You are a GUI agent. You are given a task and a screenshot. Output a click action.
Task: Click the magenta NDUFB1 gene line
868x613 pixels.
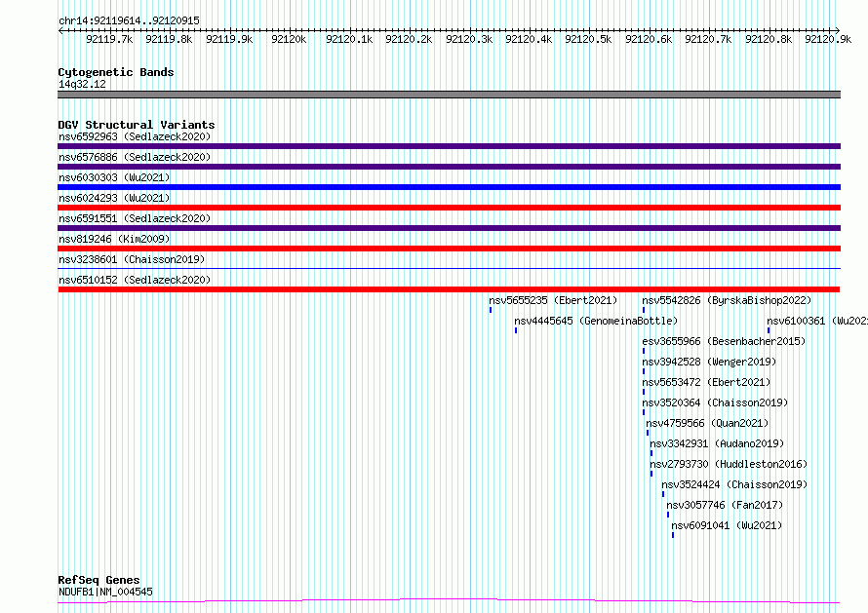tap(449, 601)
